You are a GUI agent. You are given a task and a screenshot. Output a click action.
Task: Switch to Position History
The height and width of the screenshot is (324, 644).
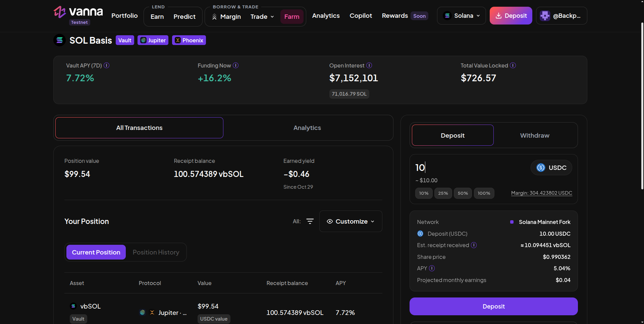pos(156,252)
